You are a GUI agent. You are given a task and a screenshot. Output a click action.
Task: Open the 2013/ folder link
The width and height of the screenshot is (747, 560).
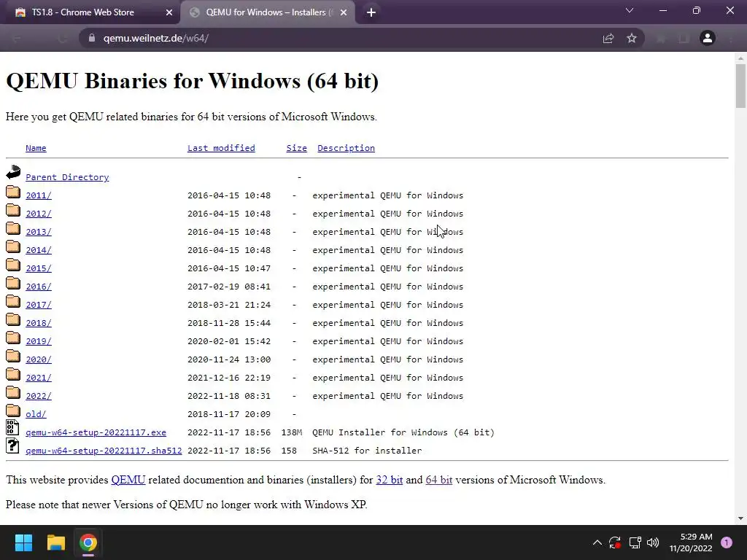click(39, 232)
